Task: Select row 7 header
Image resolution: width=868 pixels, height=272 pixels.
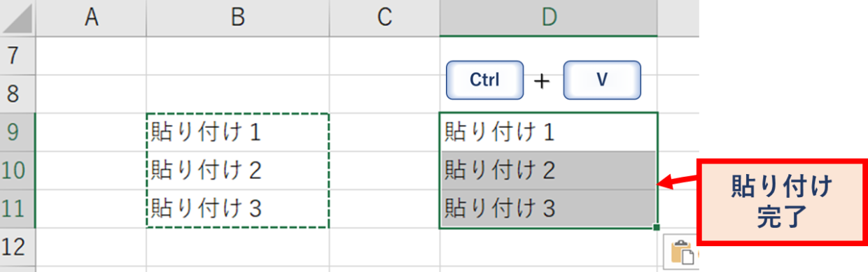Action: coord(17,56)
